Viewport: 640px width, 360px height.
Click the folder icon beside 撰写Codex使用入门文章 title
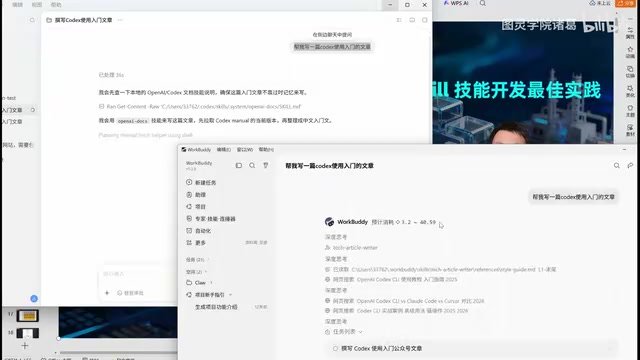[49, 20]
